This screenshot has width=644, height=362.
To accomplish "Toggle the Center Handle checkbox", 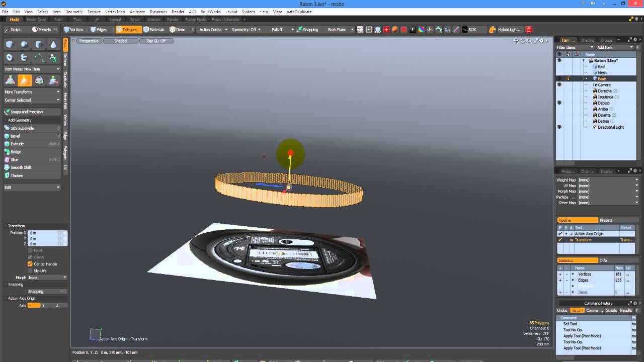I will 30,264.
